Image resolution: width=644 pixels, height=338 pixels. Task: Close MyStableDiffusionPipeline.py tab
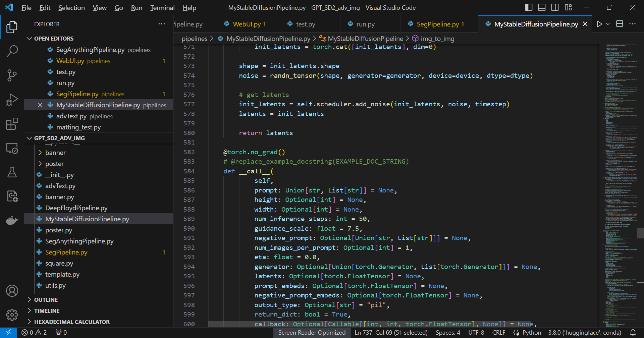585,24
